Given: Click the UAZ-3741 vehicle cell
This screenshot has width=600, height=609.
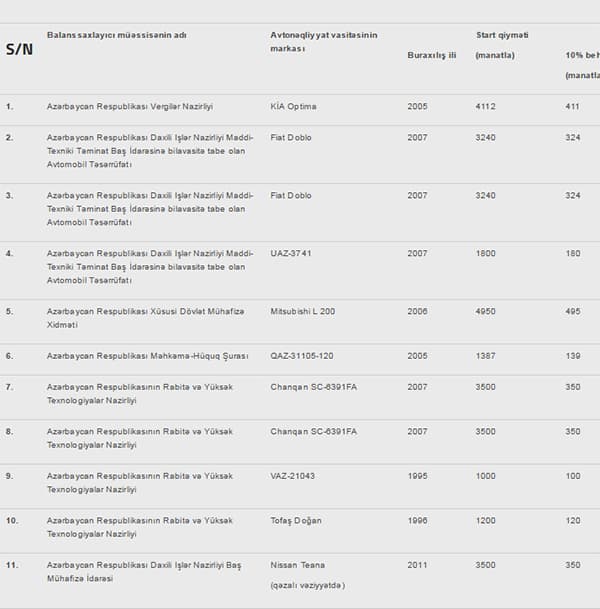Looking at the screenshot, I should point(290,253).
